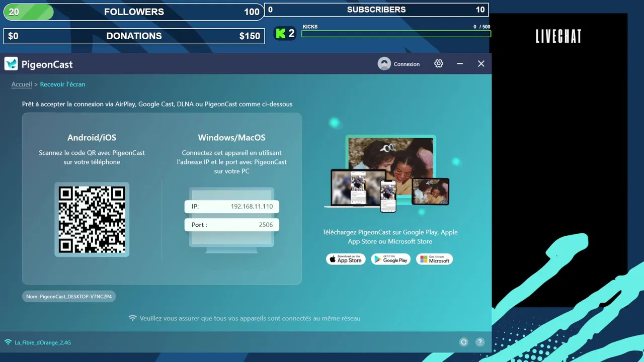Open the Google Play download badge
The image size is (644, 362).
pyautogui.click(x=391, y=259)
